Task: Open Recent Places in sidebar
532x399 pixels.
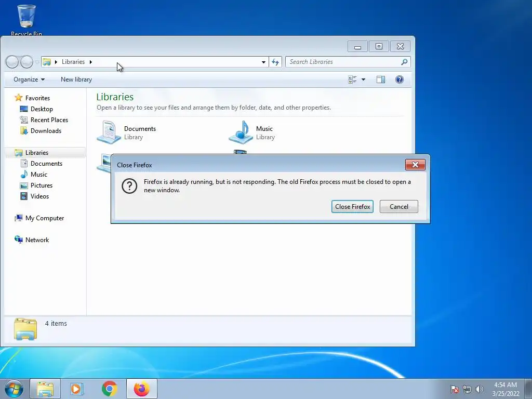Action: (44, 120)
